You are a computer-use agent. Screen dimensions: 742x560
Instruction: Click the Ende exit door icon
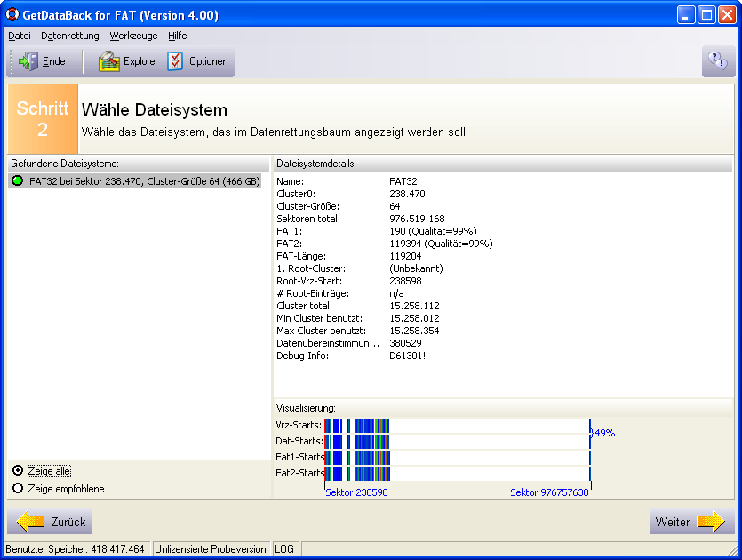pos(28,61)
